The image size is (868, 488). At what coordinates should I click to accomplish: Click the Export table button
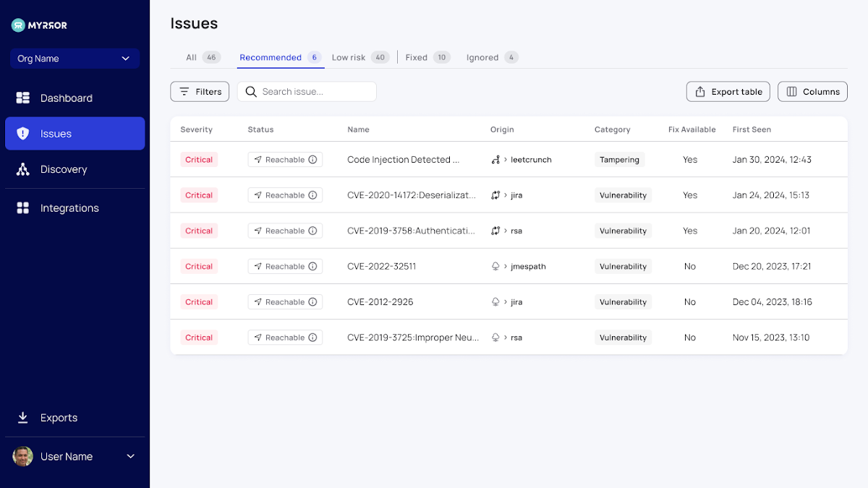(728, 92)
